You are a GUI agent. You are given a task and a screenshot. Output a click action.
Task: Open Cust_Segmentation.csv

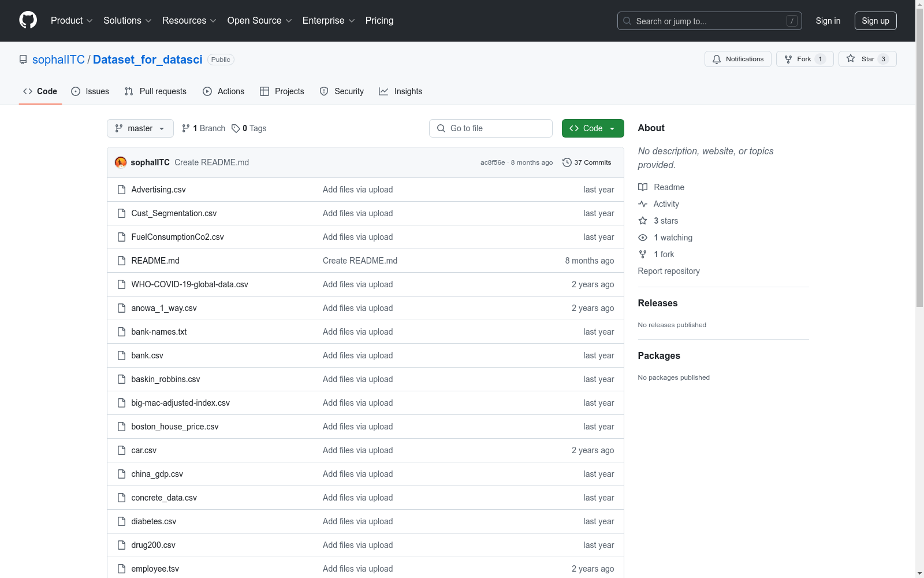[x=174, y=213]
